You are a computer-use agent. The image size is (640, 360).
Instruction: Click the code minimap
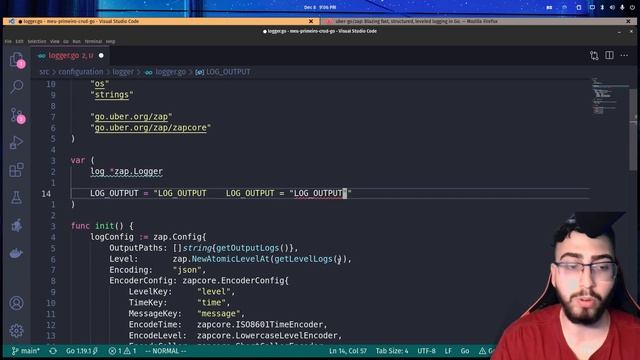(x=610, y=96)
